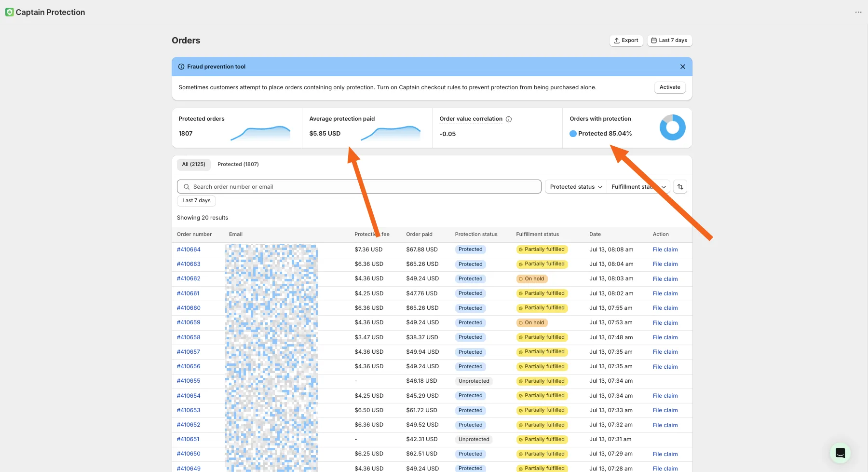
Task: Click the Order value correlation info icon
Action: 509,119
